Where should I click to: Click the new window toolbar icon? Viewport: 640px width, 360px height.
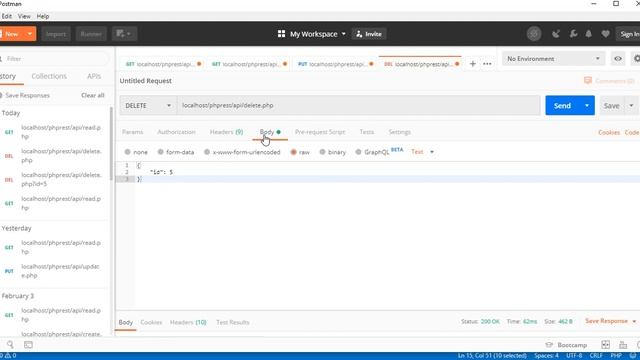124,34
